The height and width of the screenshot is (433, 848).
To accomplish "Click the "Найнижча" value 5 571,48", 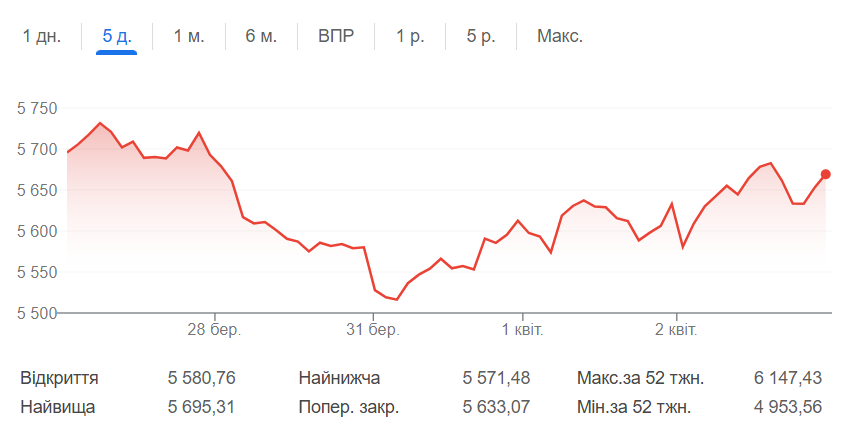I will click(496, 378).
